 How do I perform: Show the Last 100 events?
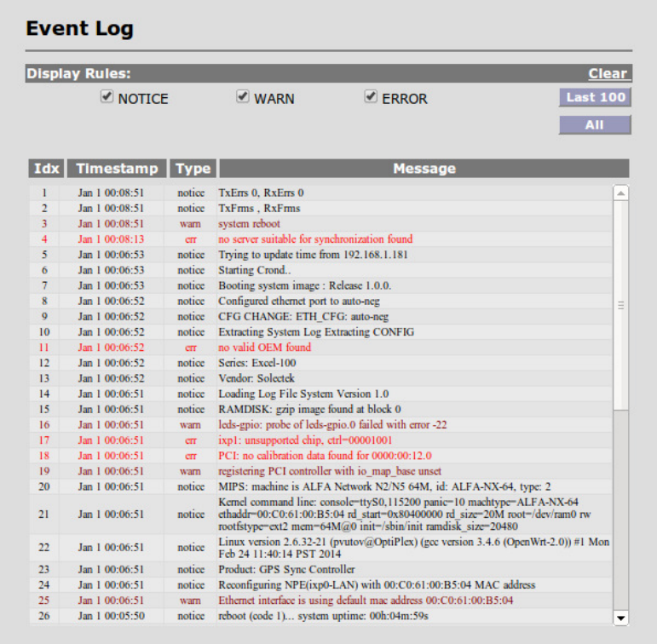595,97
